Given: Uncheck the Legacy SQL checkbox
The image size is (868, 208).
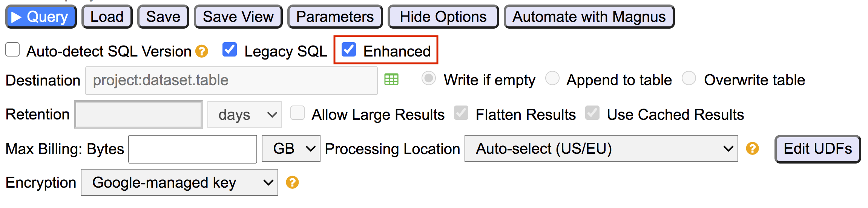Looking at the screenshot, I should (230, 50).
